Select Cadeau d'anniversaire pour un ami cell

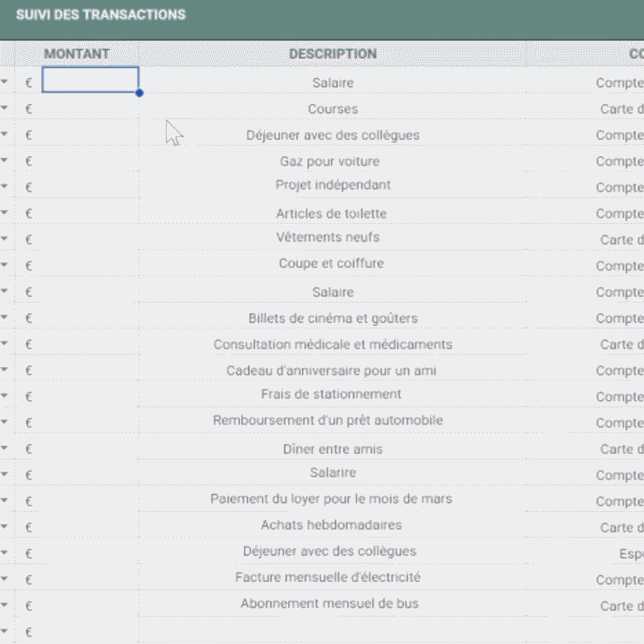[331, 370]
